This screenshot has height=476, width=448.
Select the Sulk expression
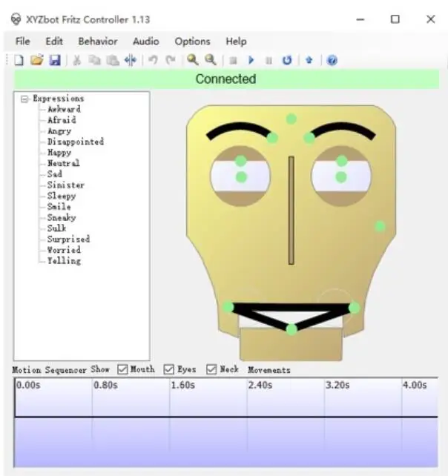pyautogui.click(x=57, y=228)
